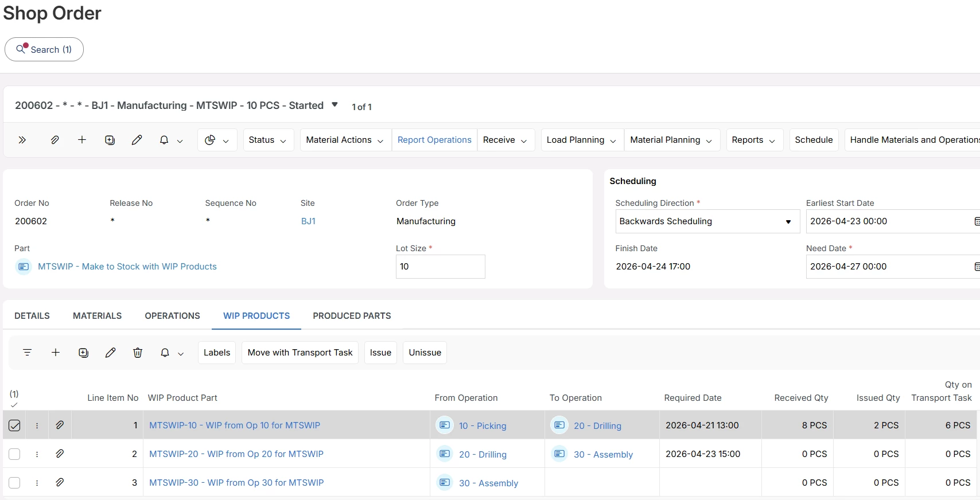Screen dimensions: 980x500
Task: Click the Need Date field
Action: (x=892, y=267)
